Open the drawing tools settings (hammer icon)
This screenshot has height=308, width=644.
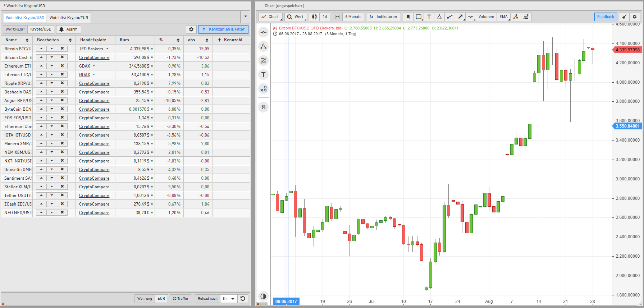tap(264, 107)
